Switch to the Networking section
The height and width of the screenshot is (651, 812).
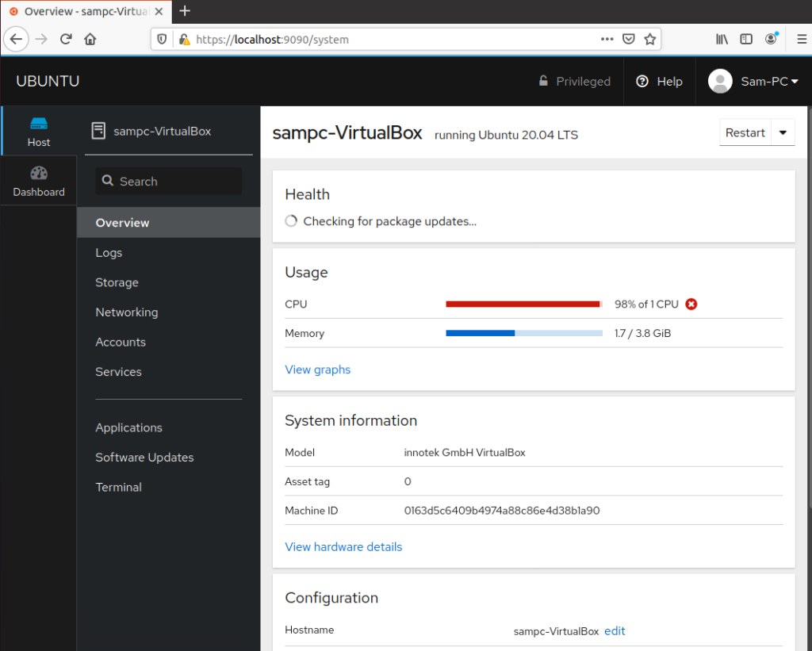pos(126,312)
